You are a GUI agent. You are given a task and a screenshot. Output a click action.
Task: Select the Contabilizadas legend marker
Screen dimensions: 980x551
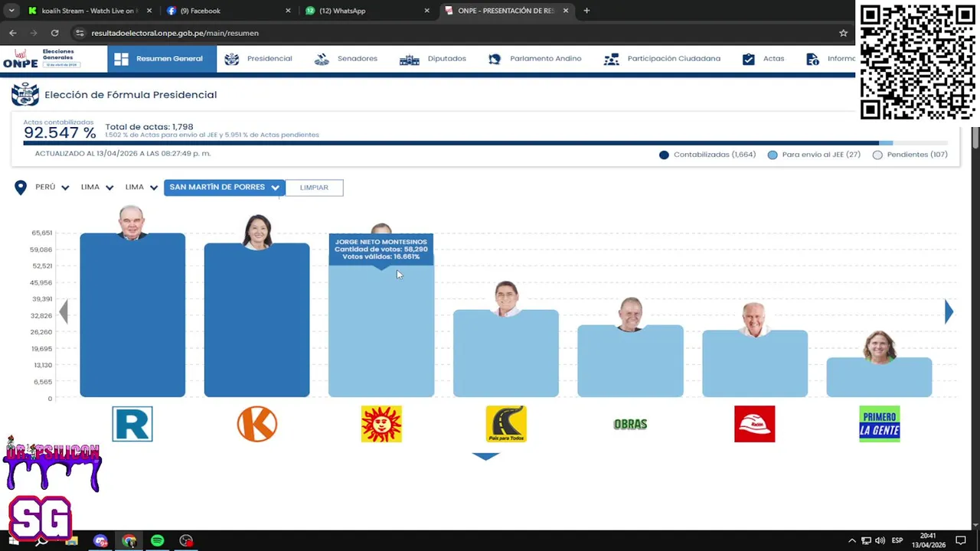pyautogui.click(x=664, y=155)
